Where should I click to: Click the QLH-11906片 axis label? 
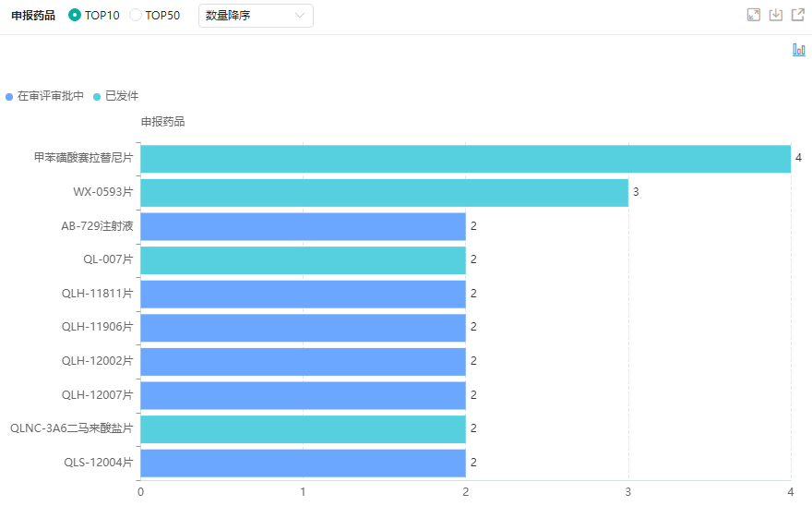pyautogui.click(x=98, y=327)
